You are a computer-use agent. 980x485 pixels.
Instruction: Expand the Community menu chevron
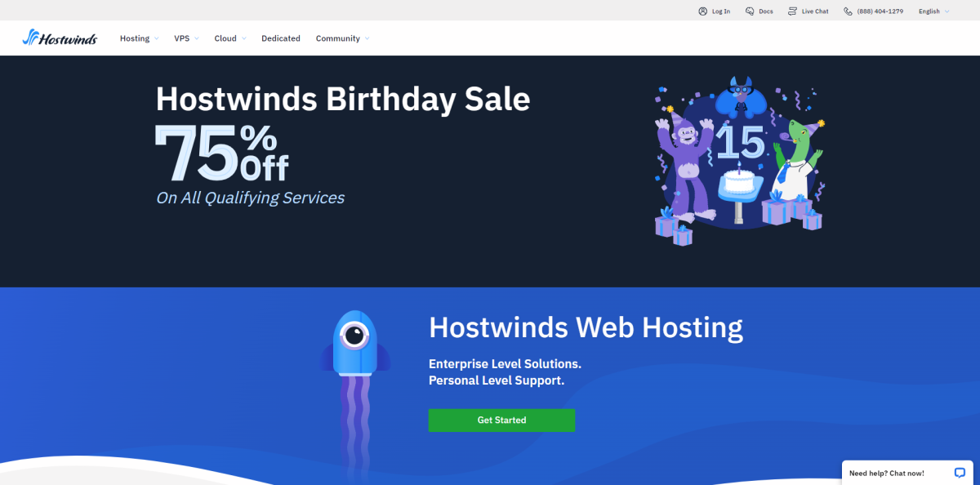coord(367,38)
